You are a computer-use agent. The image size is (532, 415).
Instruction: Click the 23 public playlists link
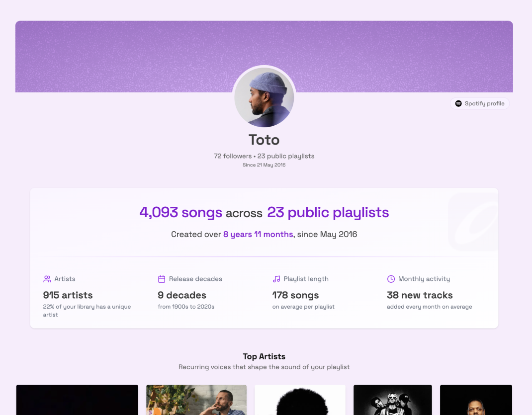click(x=328, y=212)
